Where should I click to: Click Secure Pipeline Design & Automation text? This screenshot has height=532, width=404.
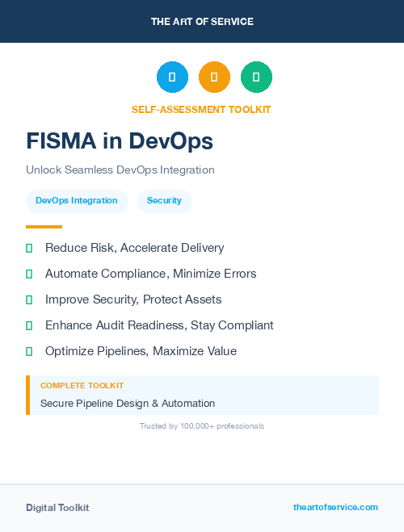click(x=128, y=404)
